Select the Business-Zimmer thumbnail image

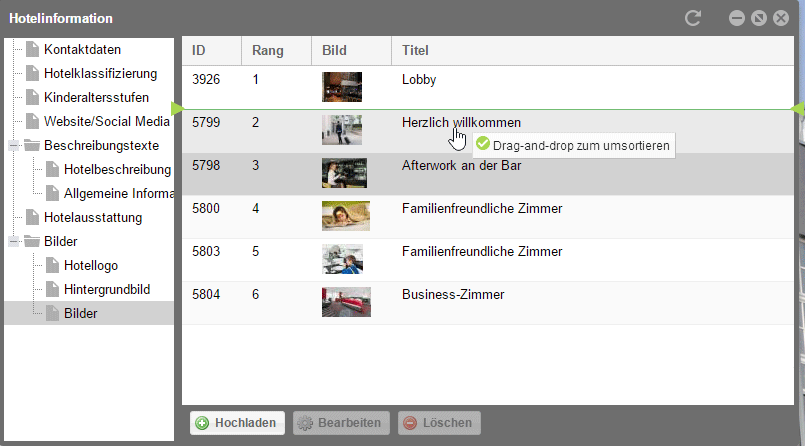(x=346, y=302)
